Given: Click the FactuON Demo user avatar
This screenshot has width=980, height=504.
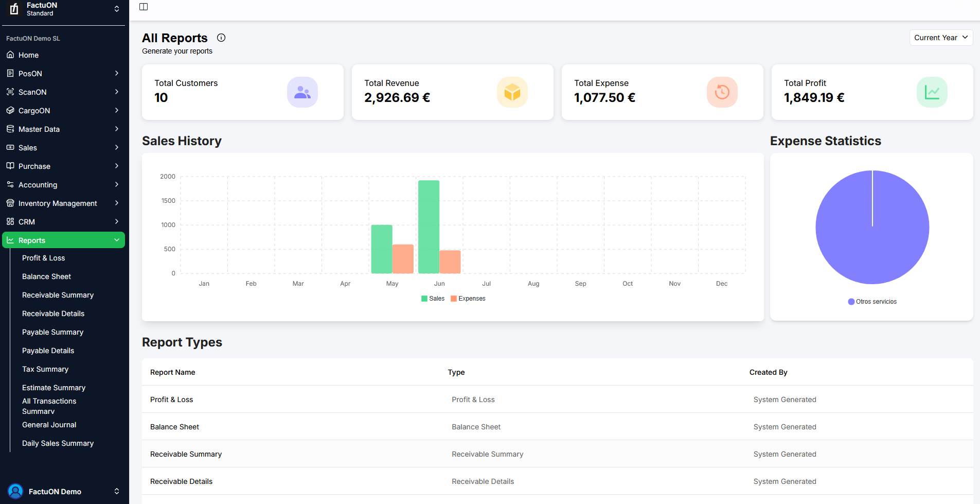Looking at the screenshot, I should point(15,491).
